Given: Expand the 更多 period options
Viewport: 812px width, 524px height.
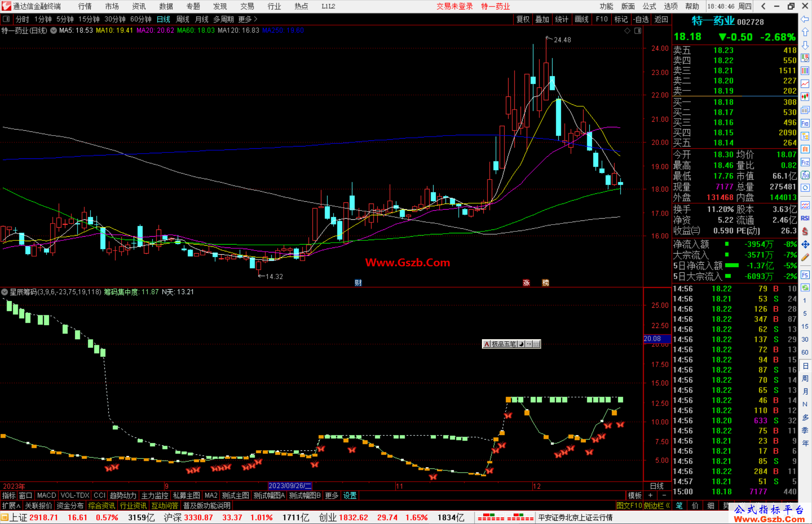Looking at the screenshot, I should click(248, 19).
